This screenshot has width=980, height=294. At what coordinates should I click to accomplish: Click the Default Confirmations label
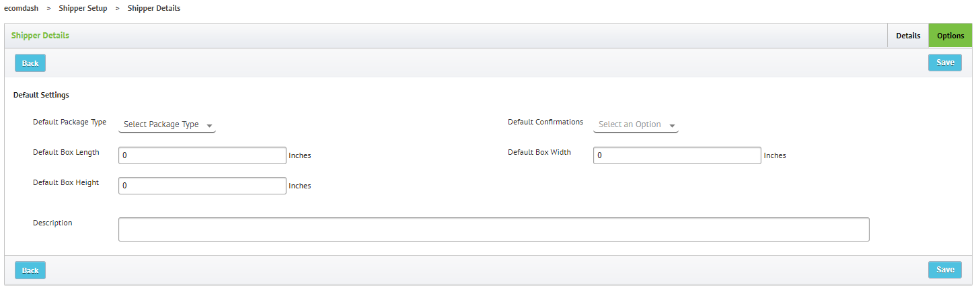click(545, 122)
